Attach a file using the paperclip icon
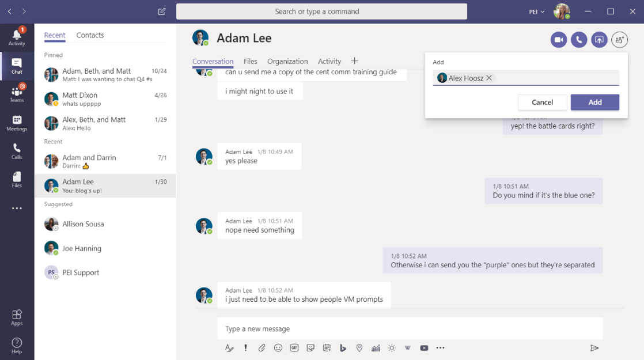Image resolution: width=644 pixels, height=360 pixels. coord(262,348)
